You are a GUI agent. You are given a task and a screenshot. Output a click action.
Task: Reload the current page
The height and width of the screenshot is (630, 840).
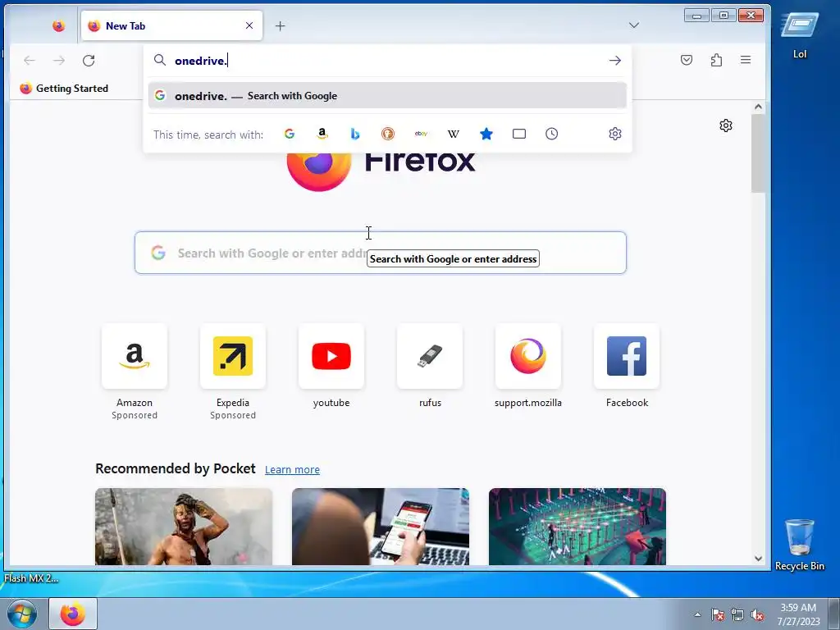(x=89, y=61)
